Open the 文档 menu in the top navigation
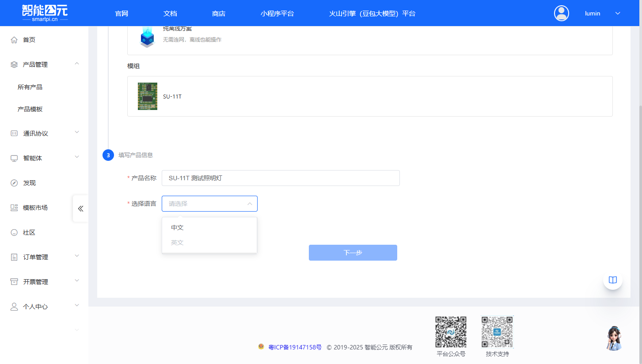Viewport: 642px width, 364px height. click(x=170, y=13)
